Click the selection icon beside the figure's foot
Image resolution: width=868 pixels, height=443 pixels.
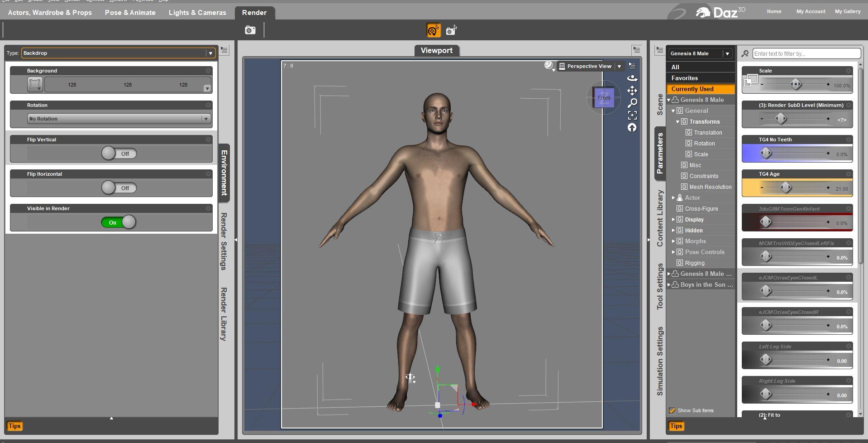click(x=410, y=378)
